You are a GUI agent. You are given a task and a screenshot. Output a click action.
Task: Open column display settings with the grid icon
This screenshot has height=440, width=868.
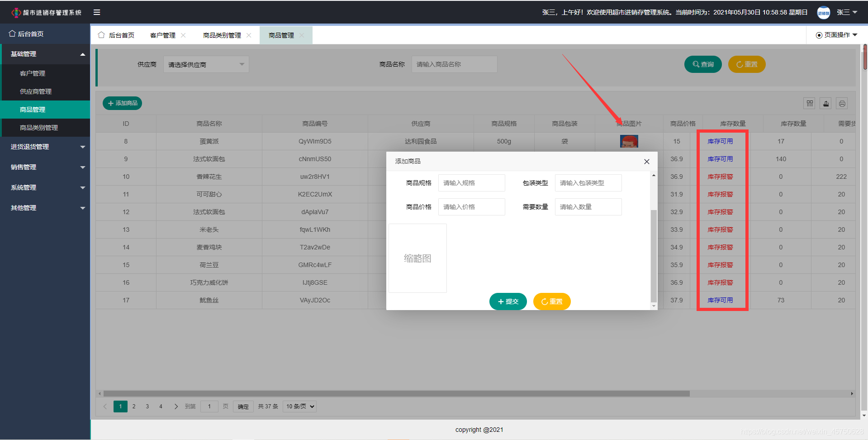coord(809,103)
